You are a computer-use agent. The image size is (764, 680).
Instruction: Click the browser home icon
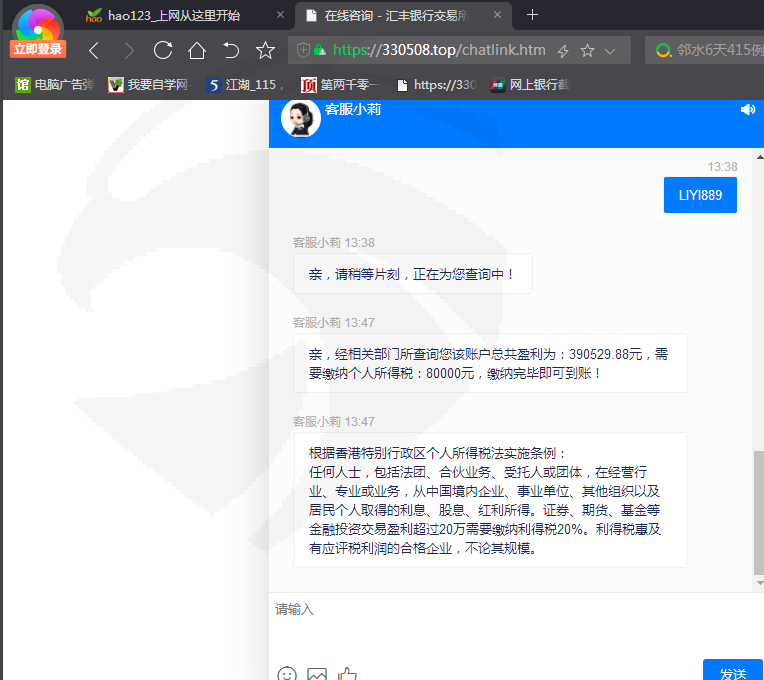(197, 51)
